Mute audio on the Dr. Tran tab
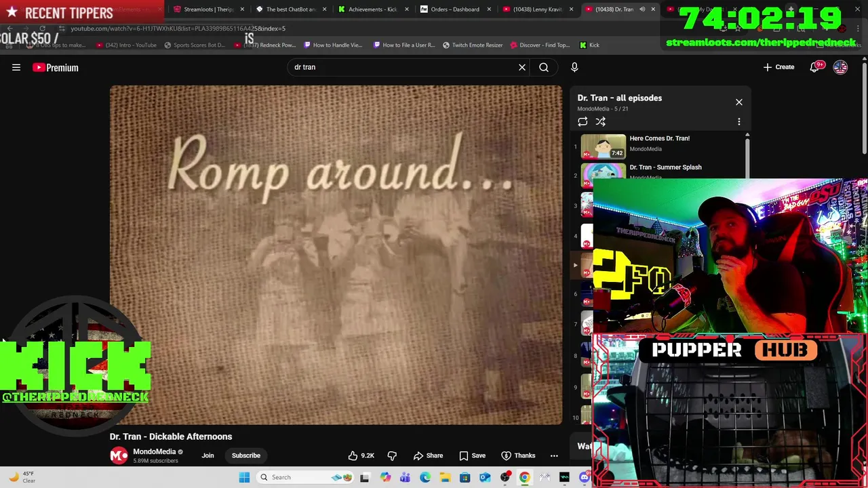This screenshot has height=488, width=868. tap(642, 9)
